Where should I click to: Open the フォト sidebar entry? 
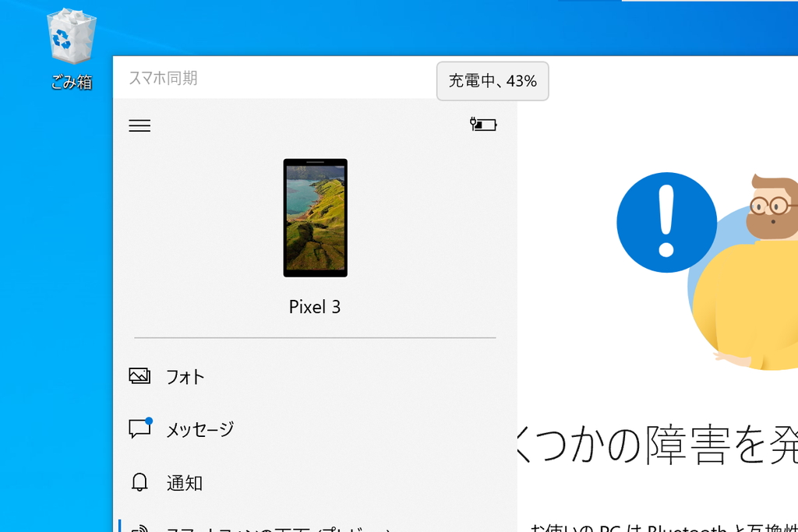(184, 375)
